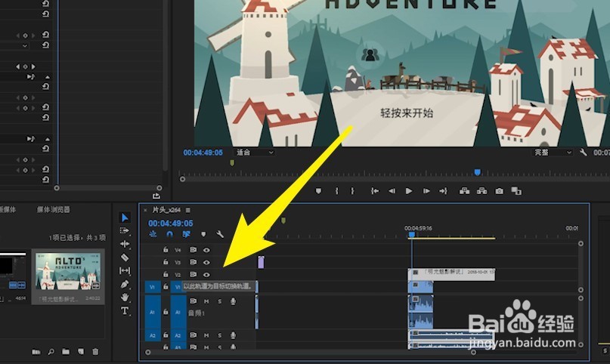Click the timeline playhead at 00:04:59:16

pyautogui.click(x=412, y=235)
